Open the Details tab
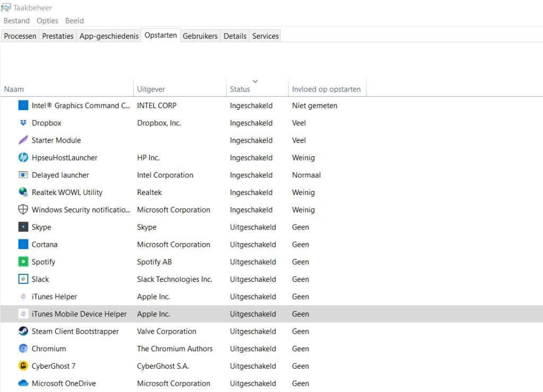 (235, 36)
